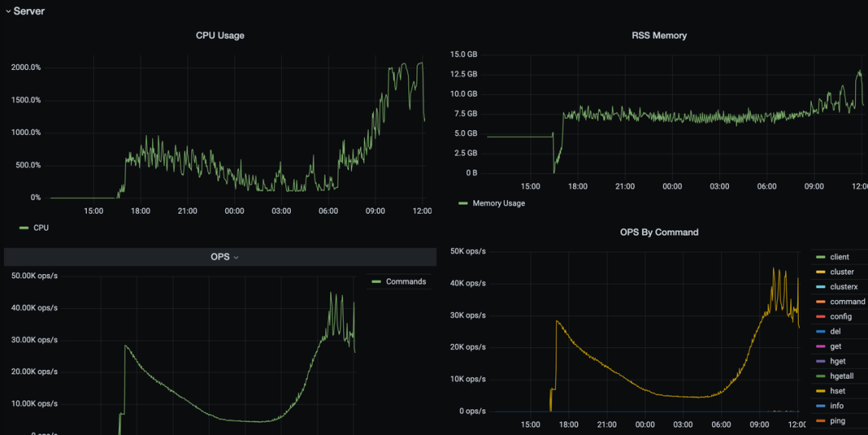
Task: Click the 0 B memory axis label
Action: (x=470, y=173)
